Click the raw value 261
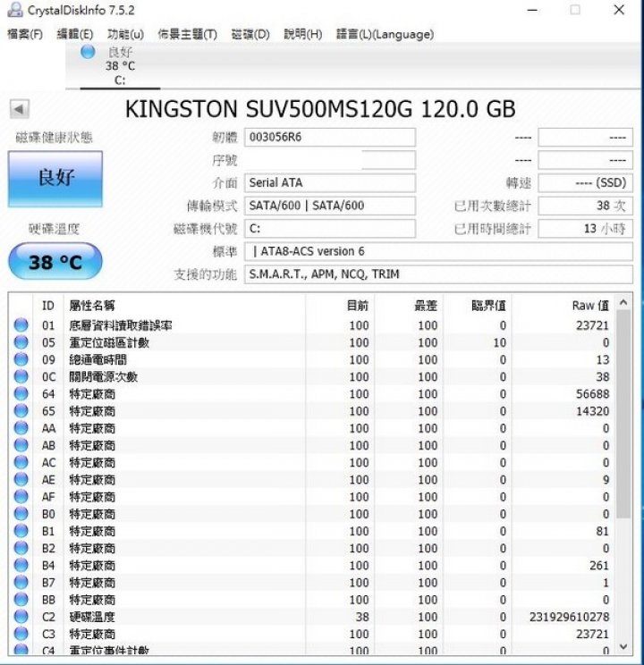 click(599, 565)
